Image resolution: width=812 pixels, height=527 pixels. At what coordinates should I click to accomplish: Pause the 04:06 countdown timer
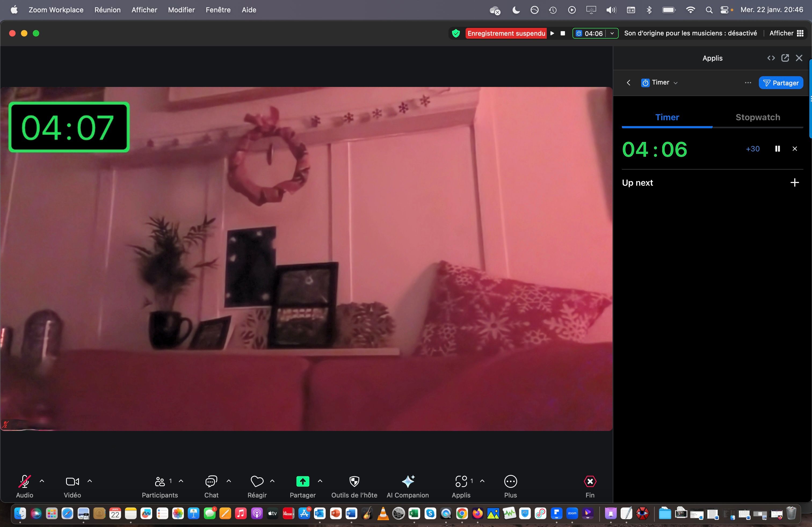coord(778,149)
